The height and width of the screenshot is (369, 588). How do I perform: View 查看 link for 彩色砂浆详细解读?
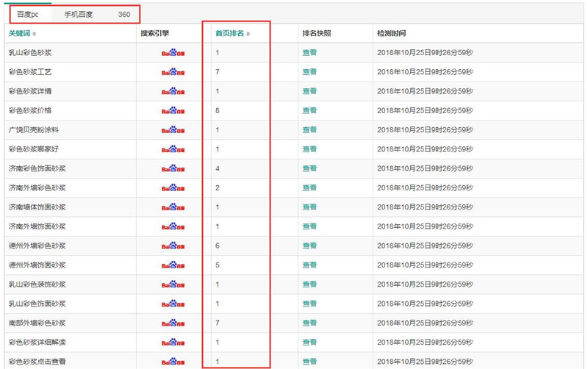309,343
